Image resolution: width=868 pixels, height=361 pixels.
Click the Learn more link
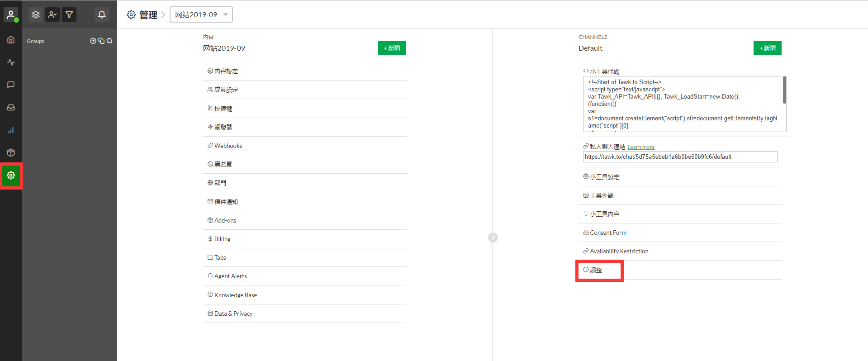[641, 147]
